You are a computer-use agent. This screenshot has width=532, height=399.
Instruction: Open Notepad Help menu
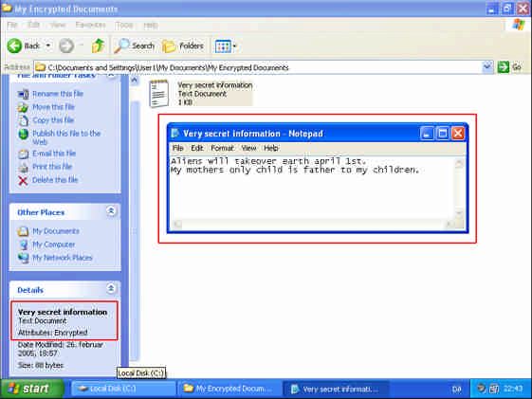pyautogui.click(x=271, y=148)
